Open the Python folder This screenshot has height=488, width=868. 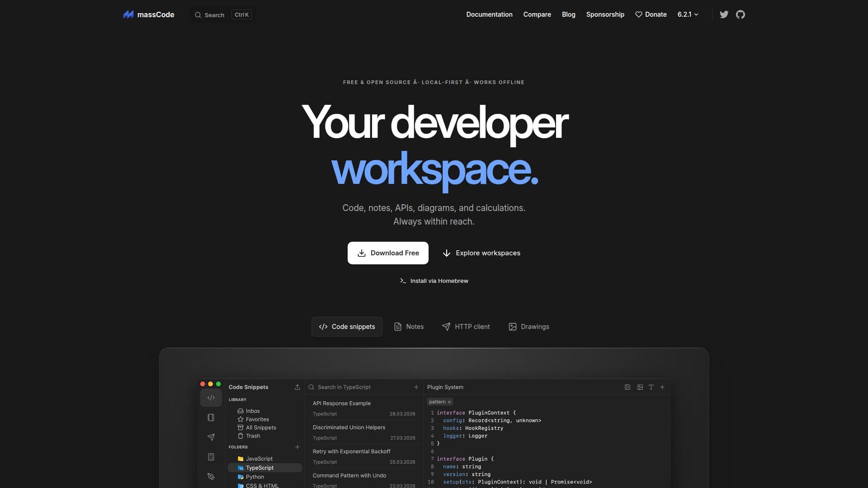264,477
